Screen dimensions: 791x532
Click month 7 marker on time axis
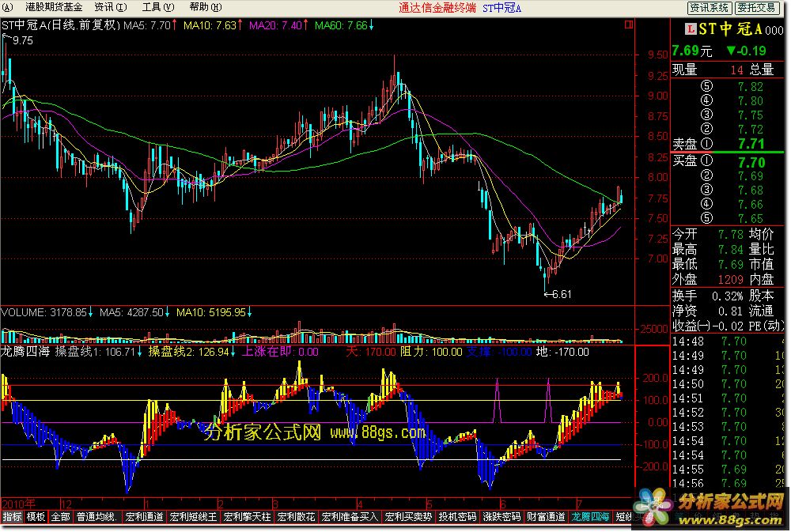click(579, 504)
